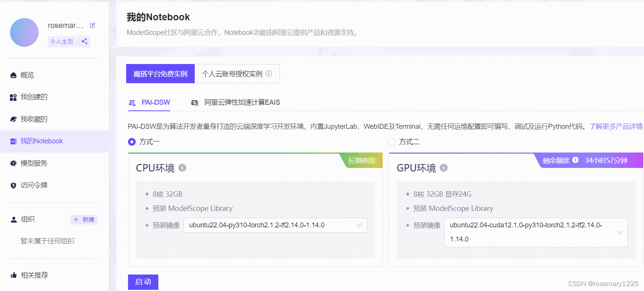Screen dimensions: 644x291
Task: Click the 新建 organization button
Action: 84,219
